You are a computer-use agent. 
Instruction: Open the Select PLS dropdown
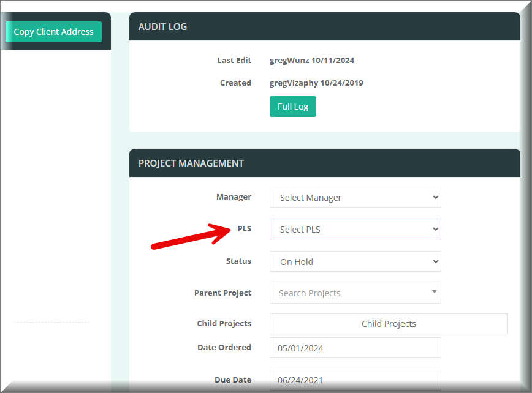coord(355,230)
